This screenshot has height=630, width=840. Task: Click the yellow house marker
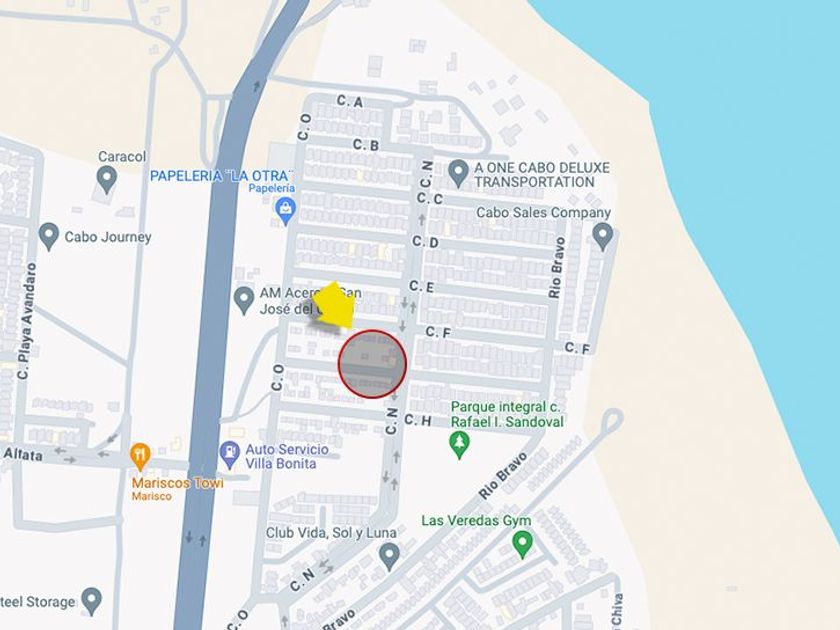click(x=334, y=306)
